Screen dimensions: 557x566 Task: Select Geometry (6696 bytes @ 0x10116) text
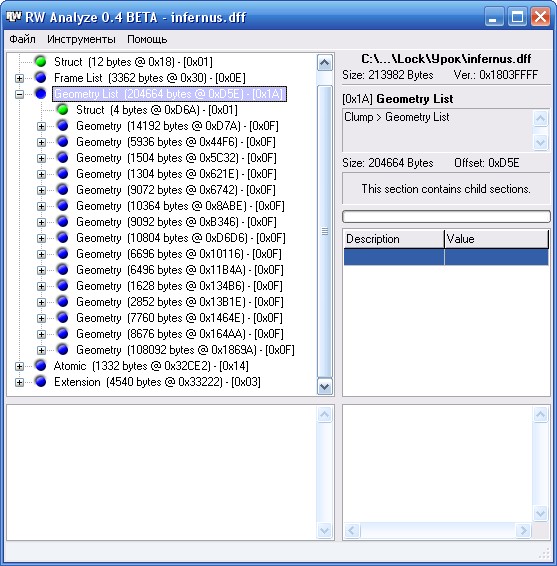pos(179,254)
